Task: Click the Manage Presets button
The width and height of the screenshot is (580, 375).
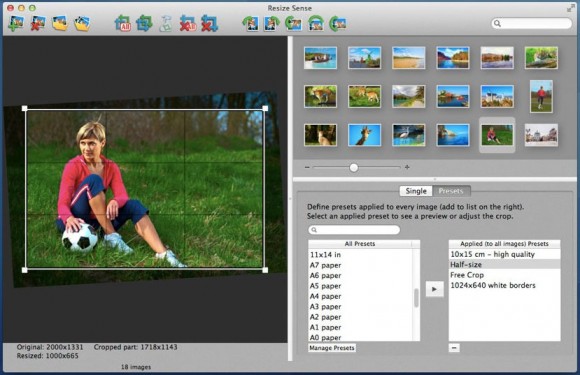Action: coord(332,348)
